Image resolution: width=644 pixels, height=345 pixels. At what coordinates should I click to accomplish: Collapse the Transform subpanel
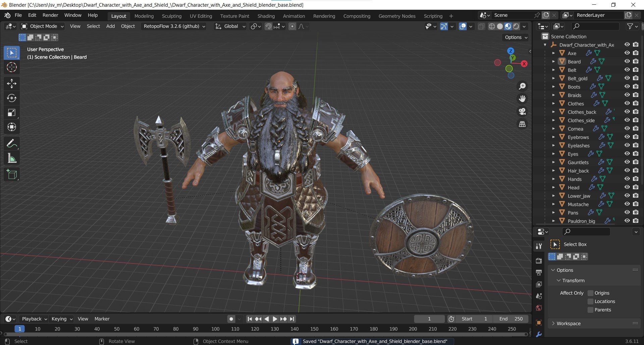[x=558, y=281]
